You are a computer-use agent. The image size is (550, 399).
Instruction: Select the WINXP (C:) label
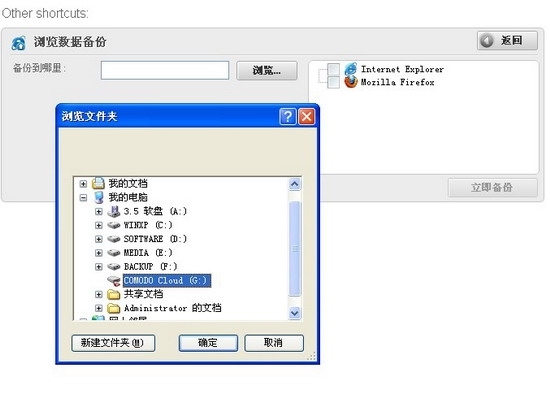coord(148,225)
